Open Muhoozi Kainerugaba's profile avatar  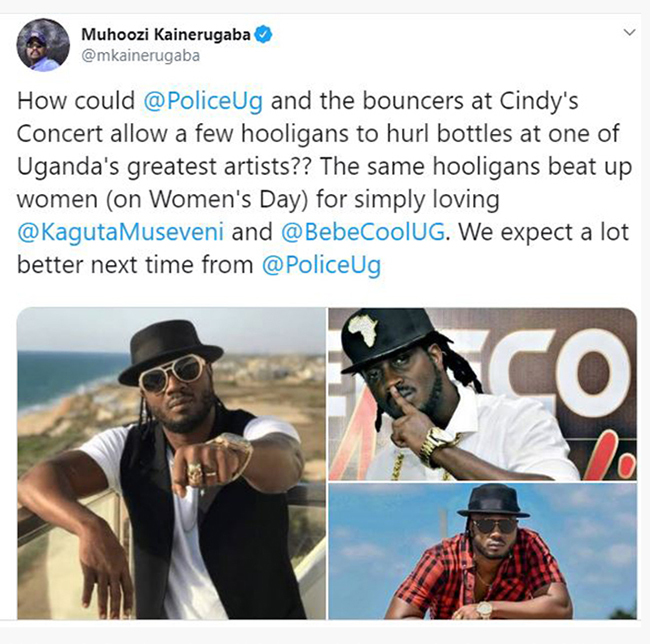tap(43, 45)
